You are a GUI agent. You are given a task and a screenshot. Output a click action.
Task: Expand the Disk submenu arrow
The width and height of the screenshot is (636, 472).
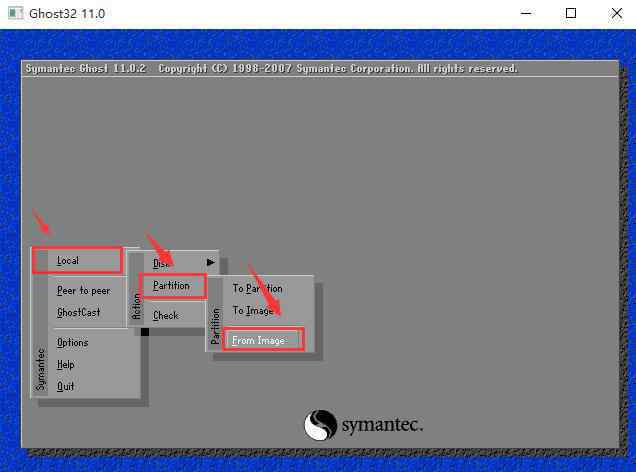pyautogui.click(x=211, y=262)
